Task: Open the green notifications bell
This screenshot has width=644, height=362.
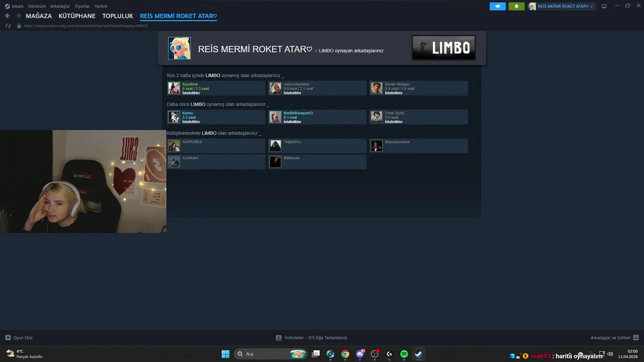Action: (x=516, y=7)
